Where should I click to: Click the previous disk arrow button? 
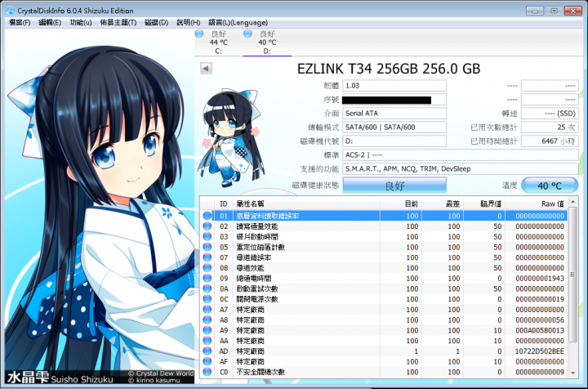tap(206, 69)
